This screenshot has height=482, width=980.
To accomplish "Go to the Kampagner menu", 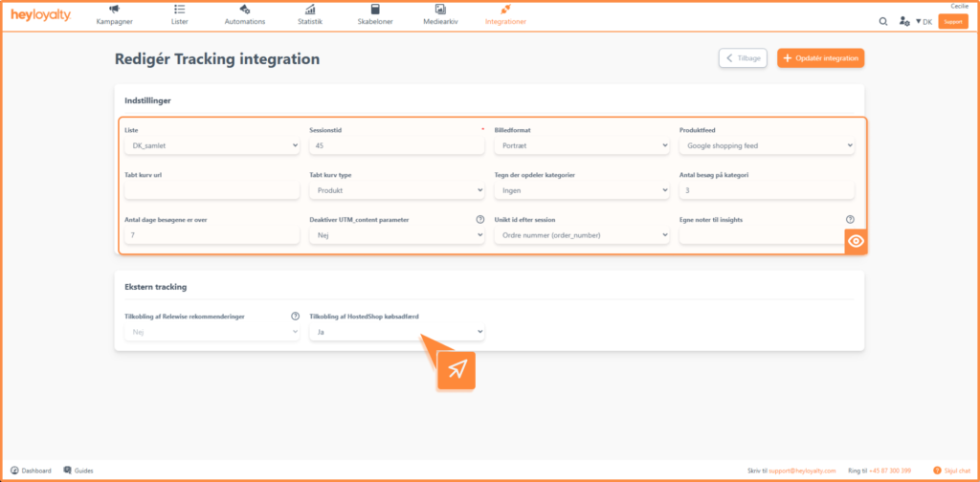I will 114,15.
